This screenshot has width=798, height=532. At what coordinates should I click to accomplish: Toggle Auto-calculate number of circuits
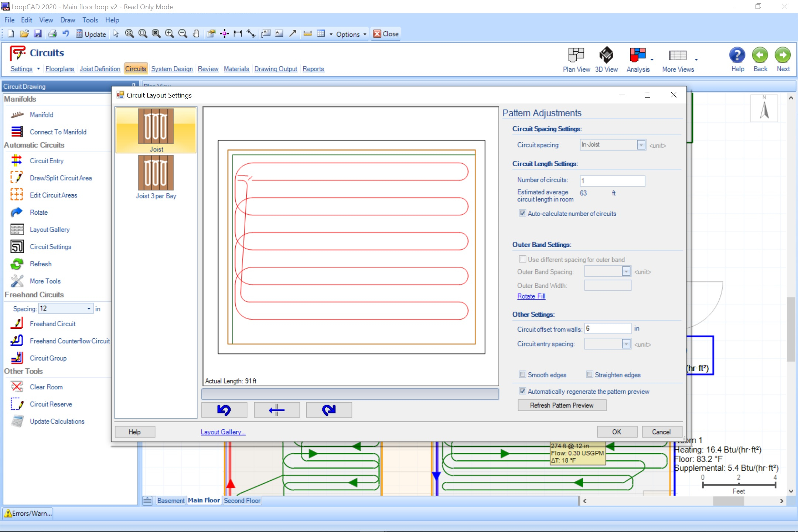521,213
